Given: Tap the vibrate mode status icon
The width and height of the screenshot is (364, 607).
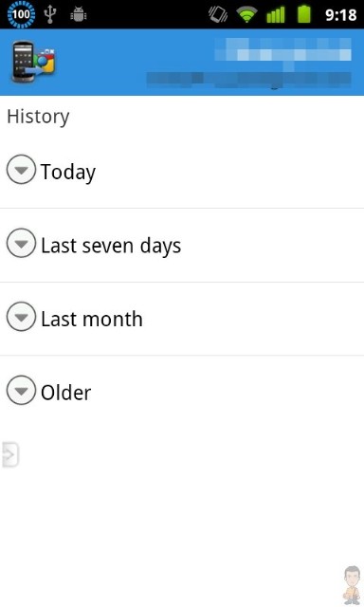Looking at the screenshot, I should (218, 15).
